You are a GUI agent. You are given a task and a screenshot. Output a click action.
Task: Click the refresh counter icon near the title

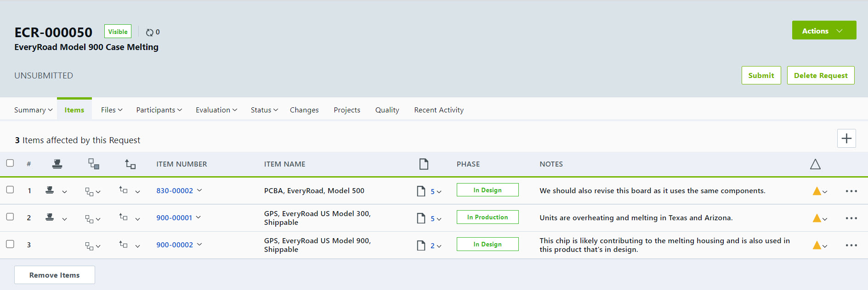click(150, 32)
